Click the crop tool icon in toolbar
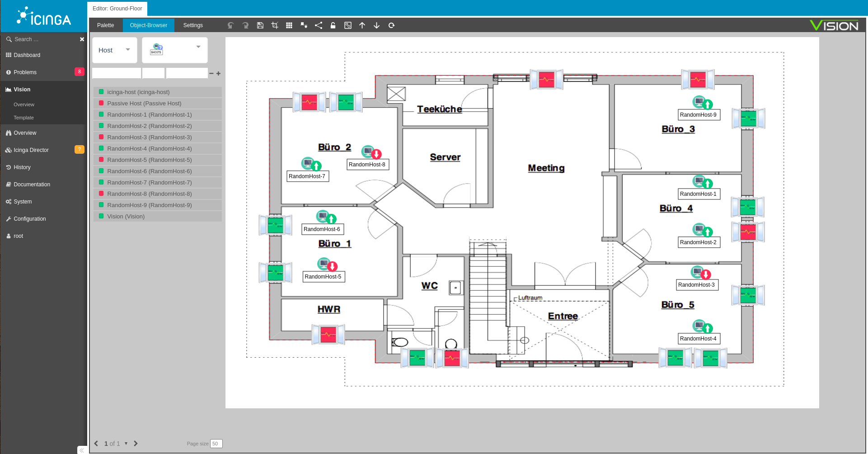This screenshot has width=868, height=454. [275, 25]
